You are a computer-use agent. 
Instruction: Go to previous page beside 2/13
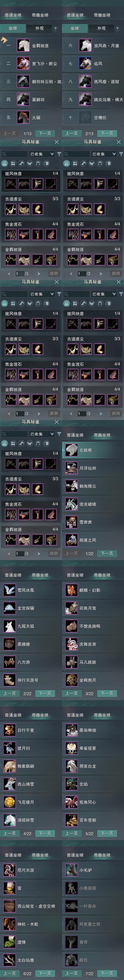[x=72, y=134]
